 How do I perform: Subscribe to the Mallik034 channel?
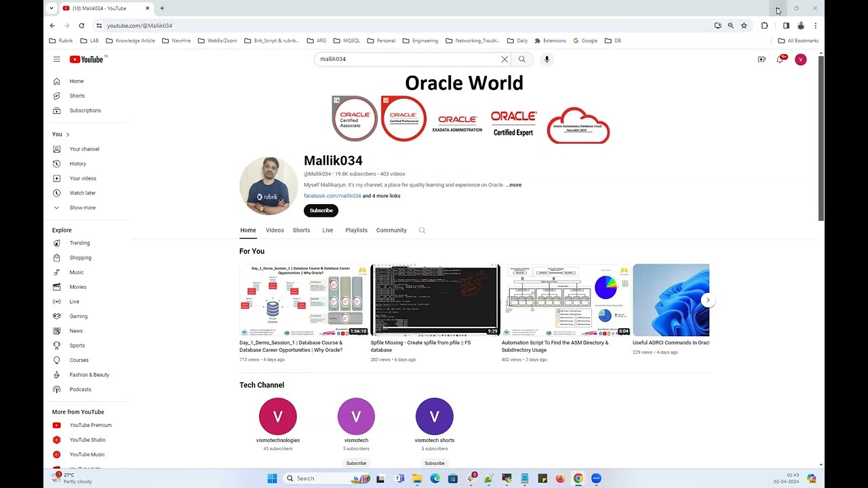321,211
